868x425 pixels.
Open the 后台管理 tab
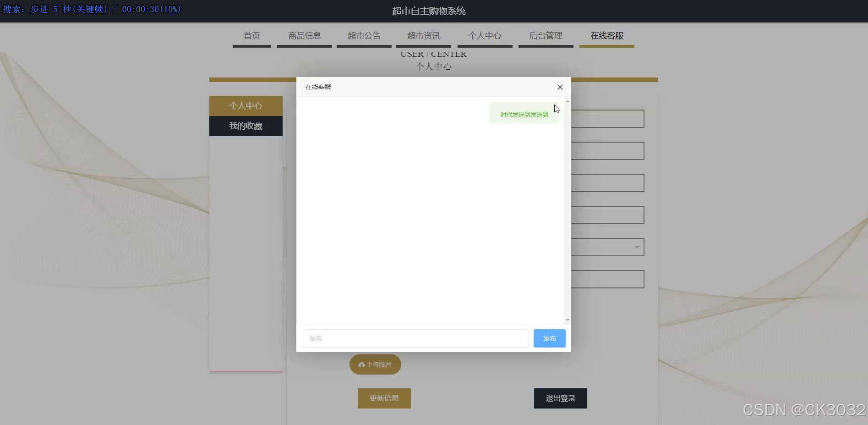546,36
